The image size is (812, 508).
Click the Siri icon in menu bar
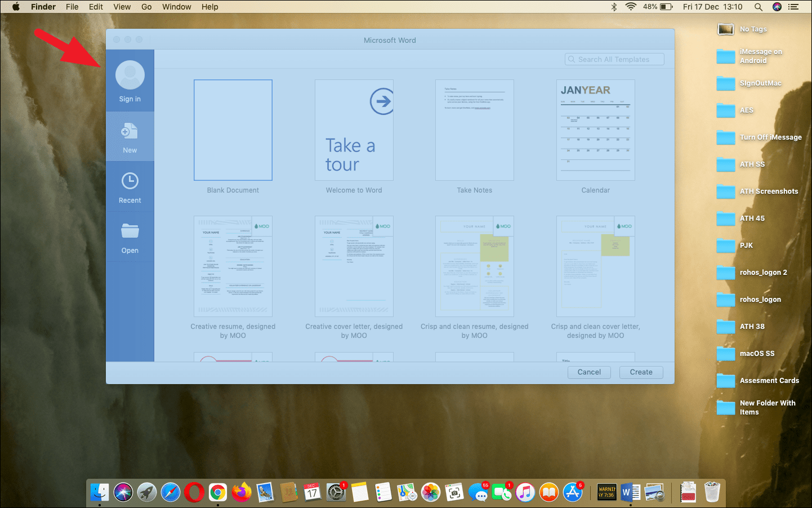coord(777,7)
